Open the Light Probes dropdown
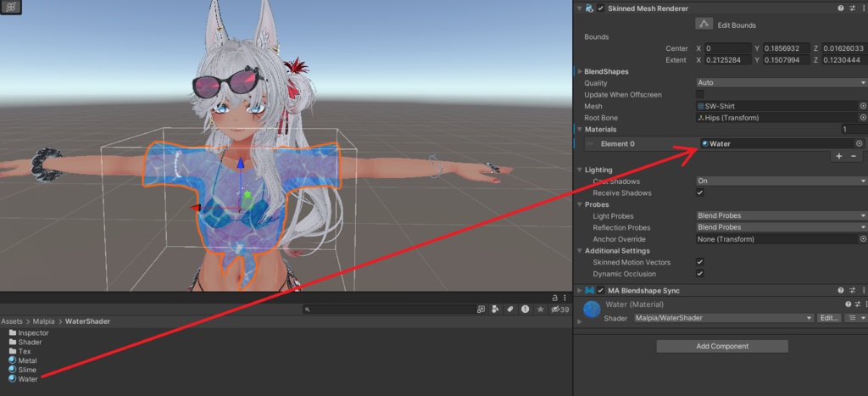The width and height of the screenshot is (868, 396). pos(782,215)
